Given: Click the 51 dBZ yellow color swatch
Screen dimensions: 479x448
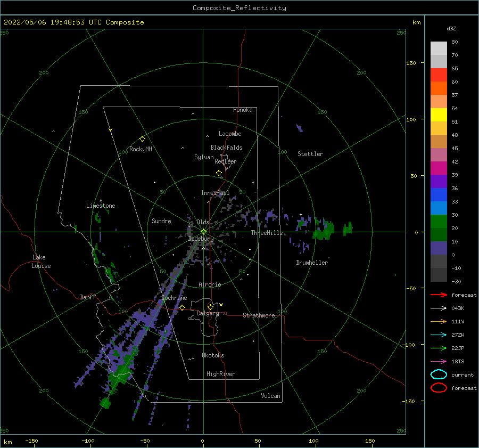Looking at the screenshot, I should 439,115.
